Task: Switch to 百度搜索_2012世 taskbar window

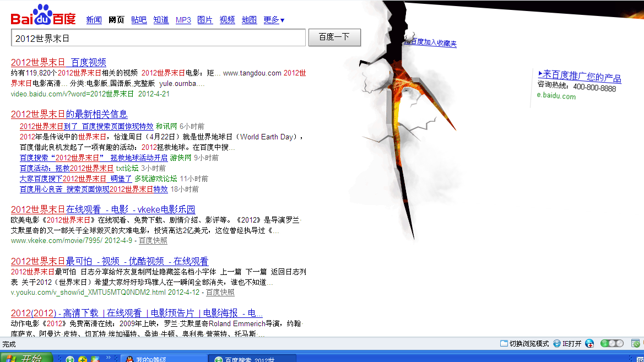Action: [x=252, y=358]
